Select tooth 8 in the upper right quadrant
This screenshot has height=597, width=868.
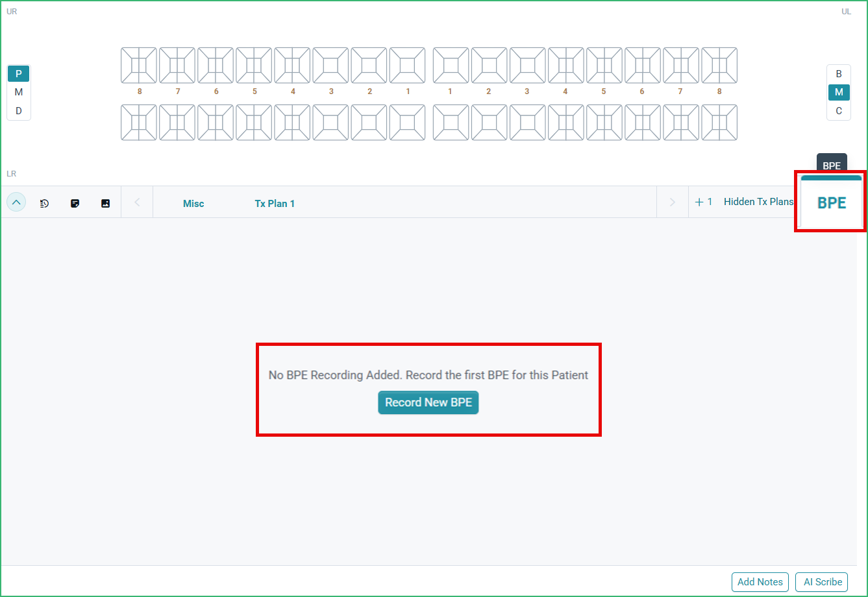pyautogui.click(x=139, y=65)
